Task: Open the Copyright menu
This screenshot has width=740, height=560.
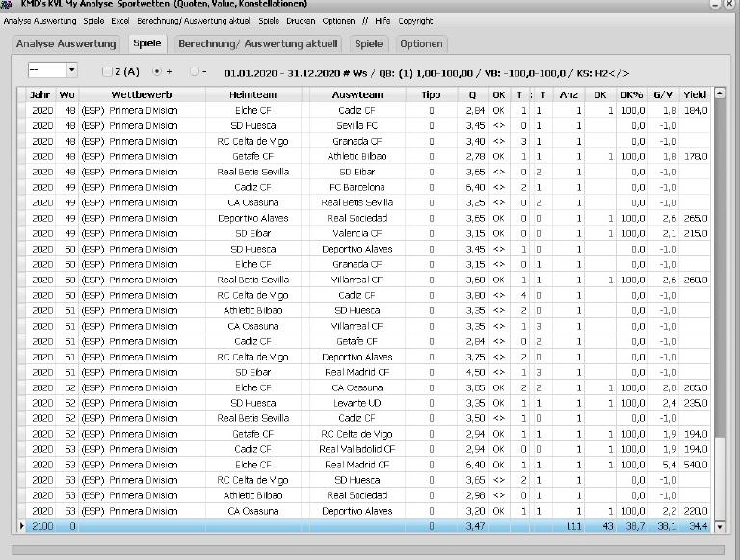Action: point(415,21)
